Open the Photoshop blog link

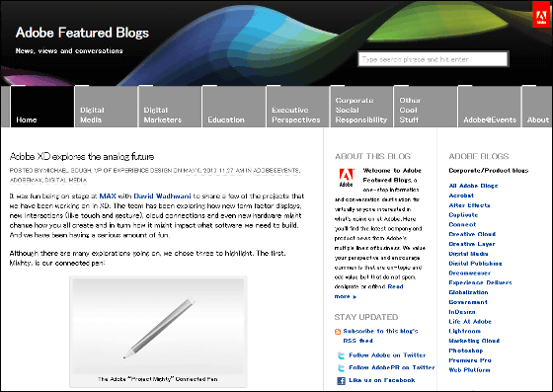(x=465, y=351)
